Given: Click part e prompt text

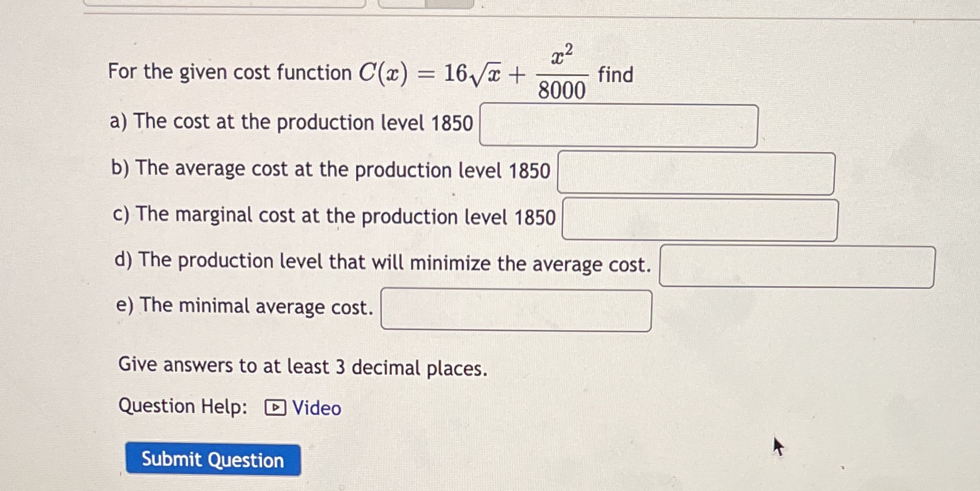Looking at the screenshot, I should (x=244, y=306).
